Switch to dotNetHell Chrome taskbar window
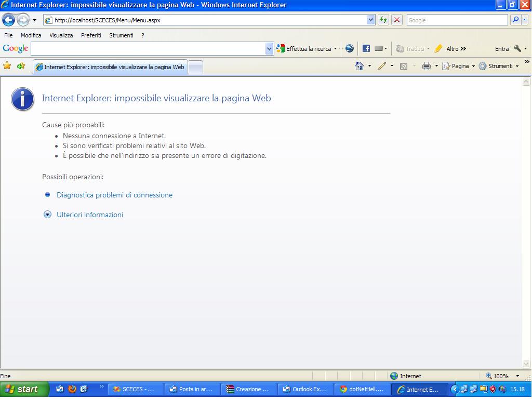The height and width of the screenshot is (399, 532). 362,389
